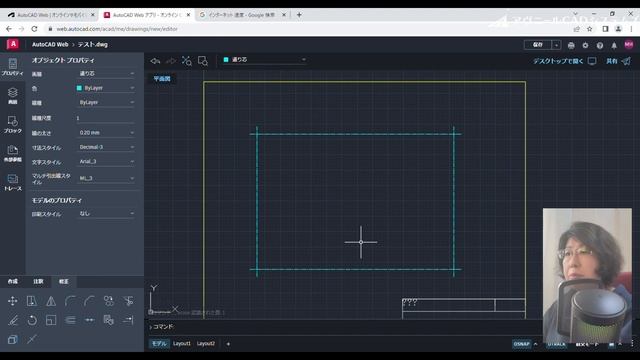Image resolution: width=640 pixels, height=360 pixels.
Task: Open the plot style dropdown under model properties
Action: pyautogui.click(x=106, y=213)
